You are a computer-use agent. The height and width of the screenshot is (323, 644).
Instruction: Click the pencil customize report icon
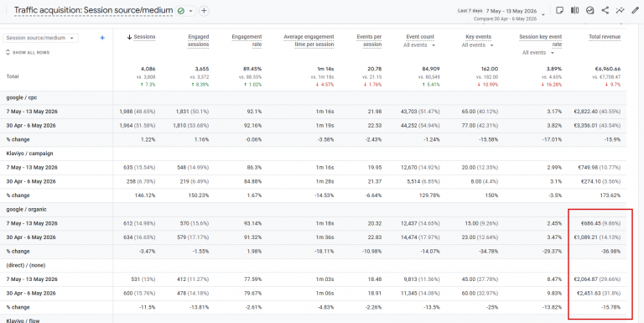(x=635, y=11)
